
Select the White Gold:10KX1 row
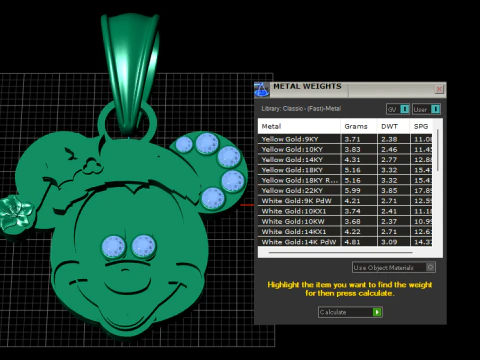(x=345, y=211)
